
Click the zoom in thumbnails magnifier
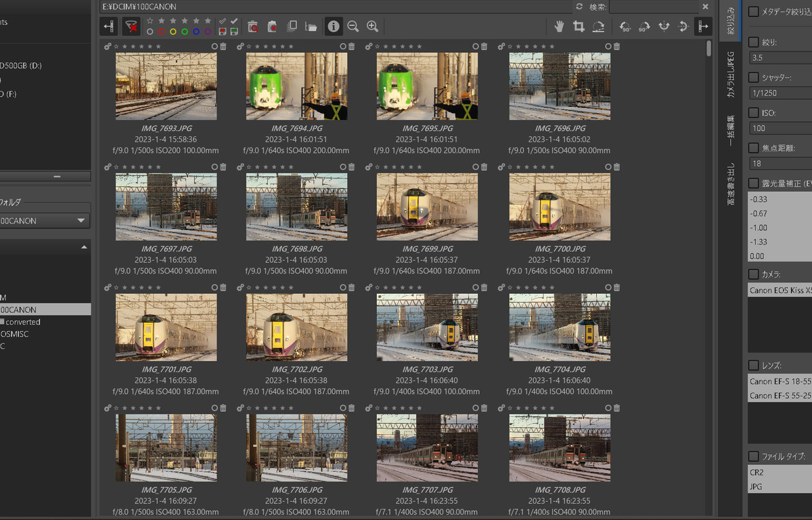click(x=372, y=26)
